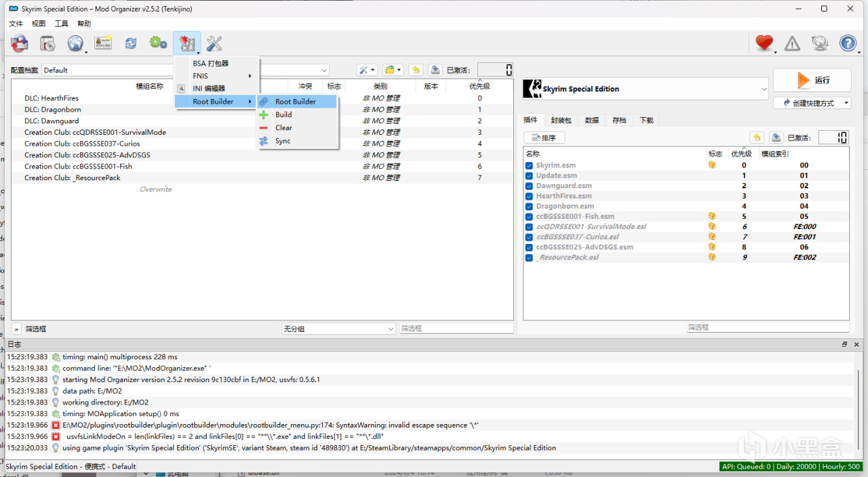The width and height of the screenshot is (868, 477).
Task: Click flag icon on ccBGSSSE001-Fish.esm row
Action: 712,216
